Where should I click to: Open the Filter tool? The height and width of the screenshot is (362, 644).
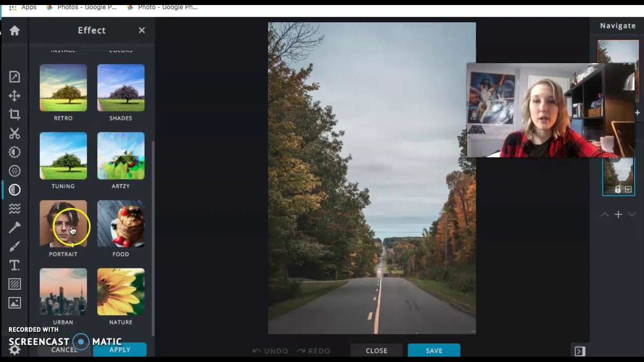click(15, 171)
